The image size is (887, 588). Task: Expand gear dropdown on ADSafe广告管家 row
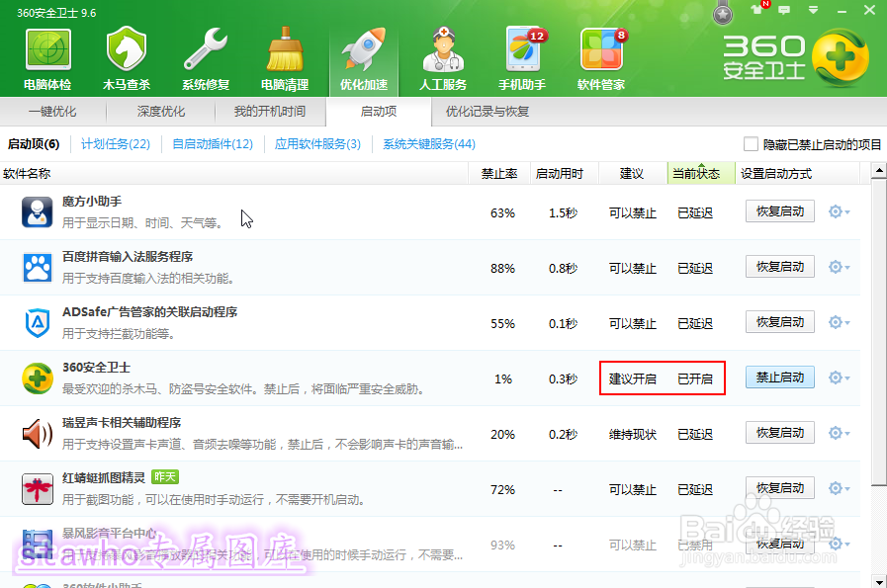836,321
